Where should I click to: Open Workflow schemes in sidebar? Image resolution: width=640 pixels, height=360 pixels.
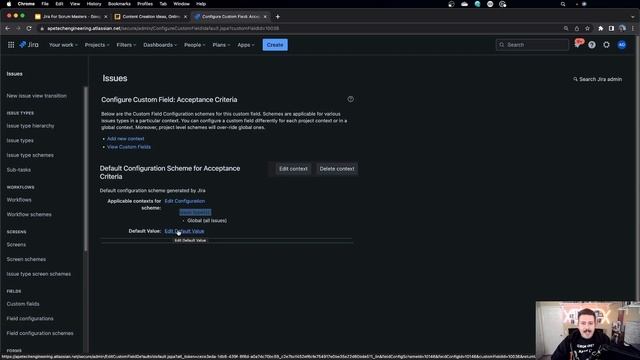(29, 215)
